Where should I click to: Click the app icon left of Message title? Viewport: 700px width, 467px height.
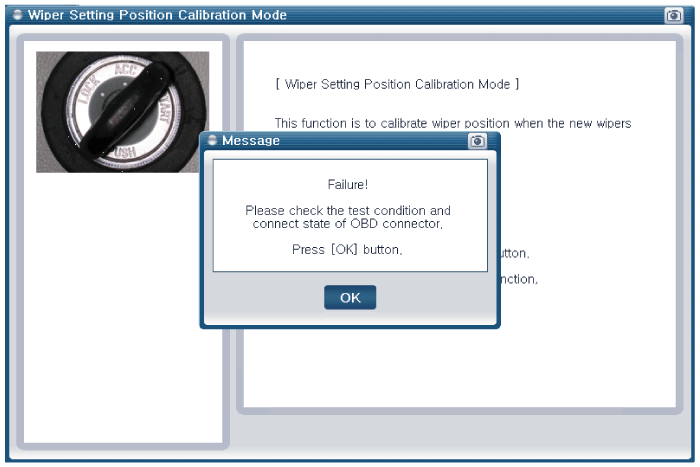(x=212, y=141)
